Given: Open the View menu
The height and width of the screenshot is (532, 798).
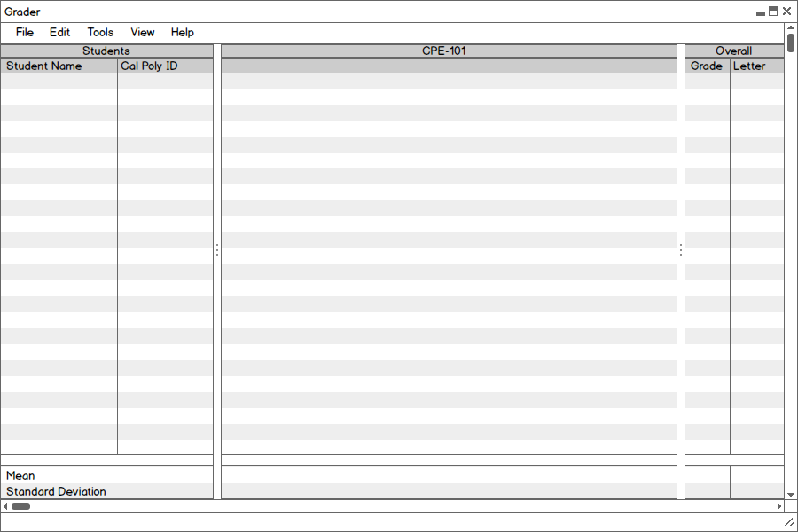Looking at the screenshot, I should [x=142, y=33].
